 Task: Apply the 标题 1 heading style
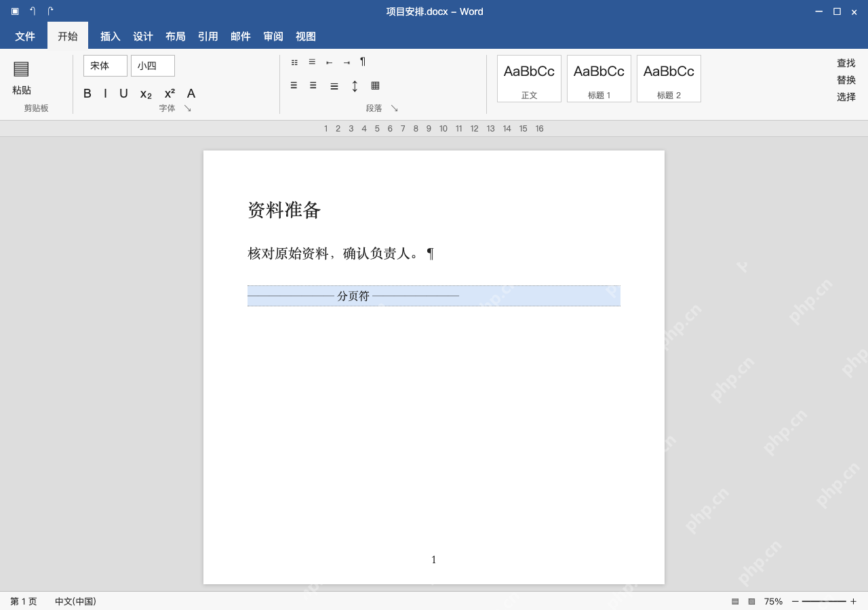pyautogui.click(x=599, y=79)
